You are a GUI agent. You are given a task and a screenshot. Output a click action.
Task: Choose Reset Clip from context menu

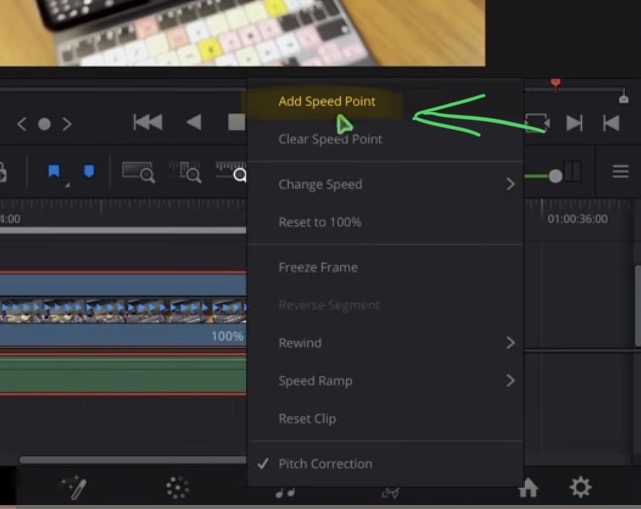click(307, 419)
